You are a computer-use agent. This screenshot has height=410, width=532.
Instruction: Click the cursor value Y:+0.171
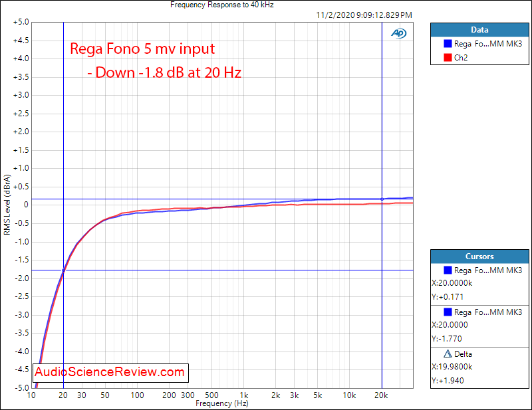tap(448, 297)
